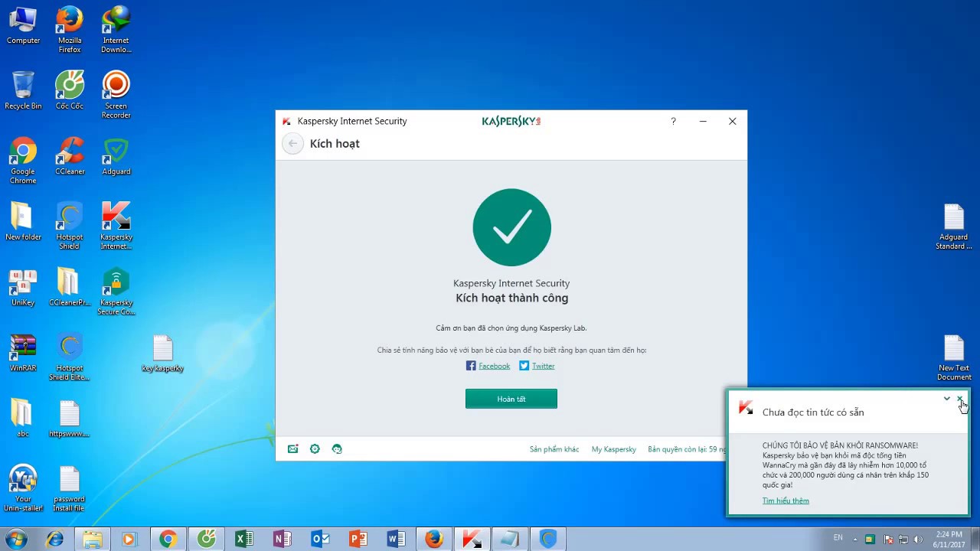Select Adguard Standard file on desktop
This screenshot has height=551, width=980.
pyautogui.click(x=954, y=227)
